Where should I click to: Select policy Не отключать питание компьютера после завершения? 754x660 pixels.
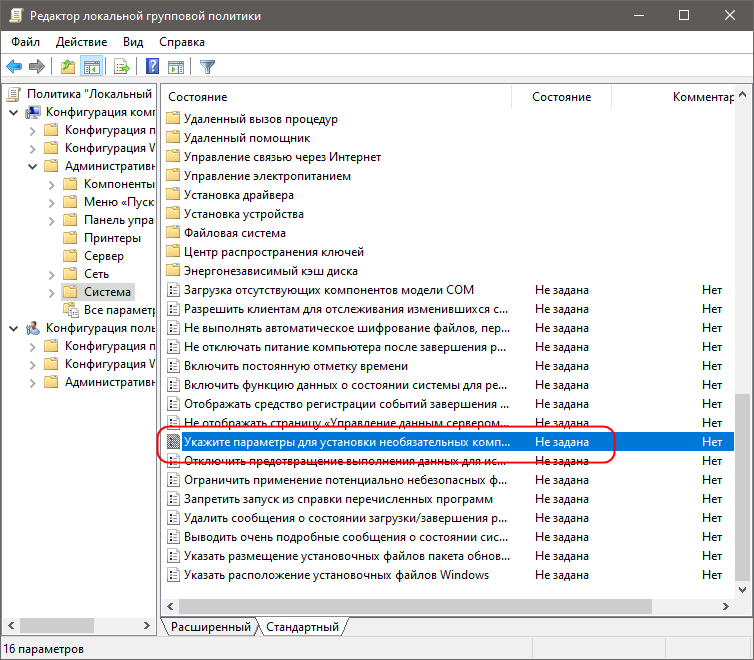coord(448,347)
